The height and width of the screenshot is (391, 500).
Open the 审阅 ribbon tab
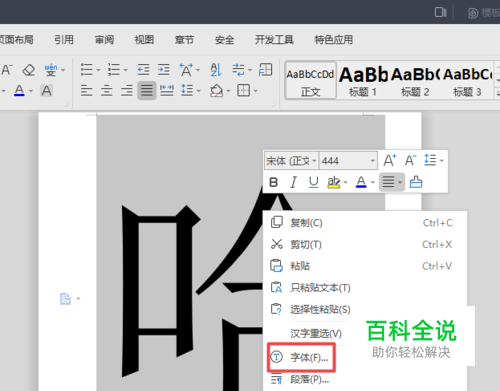tap(104, 40)
